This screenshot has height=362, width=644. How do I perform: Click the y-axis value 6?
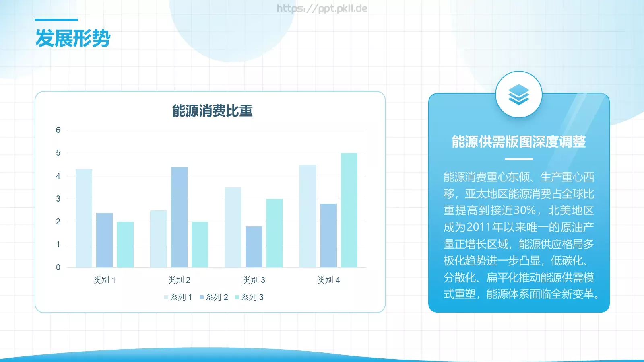58,130
